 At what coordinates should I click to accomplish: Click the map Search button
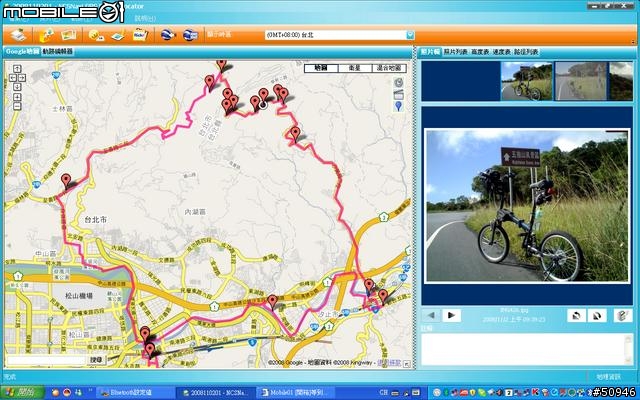97,360
